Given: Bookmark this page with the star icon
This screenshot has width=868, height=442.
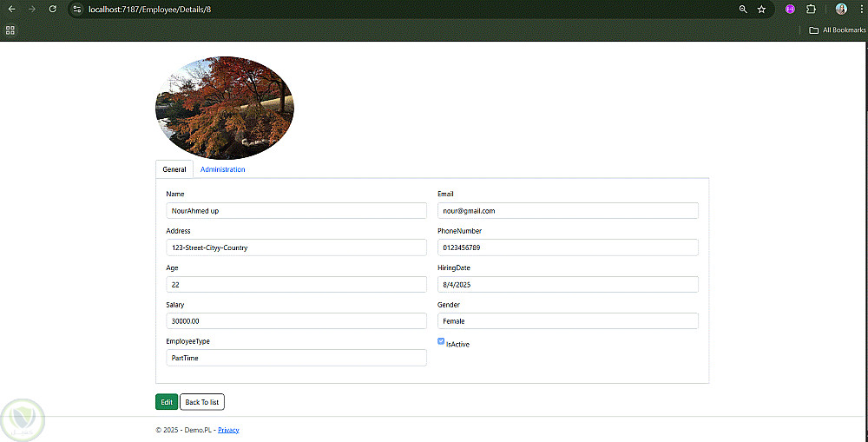Looking at the screenshot, I should pyautogui.click(x=762, y=10).
